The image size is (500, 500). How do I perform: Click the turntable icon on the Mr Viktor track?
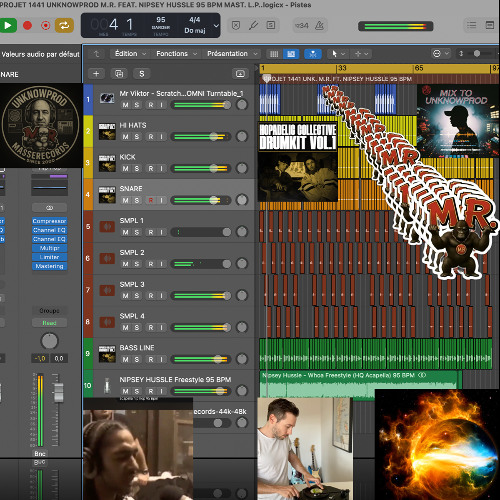click(x=107, y=98)
